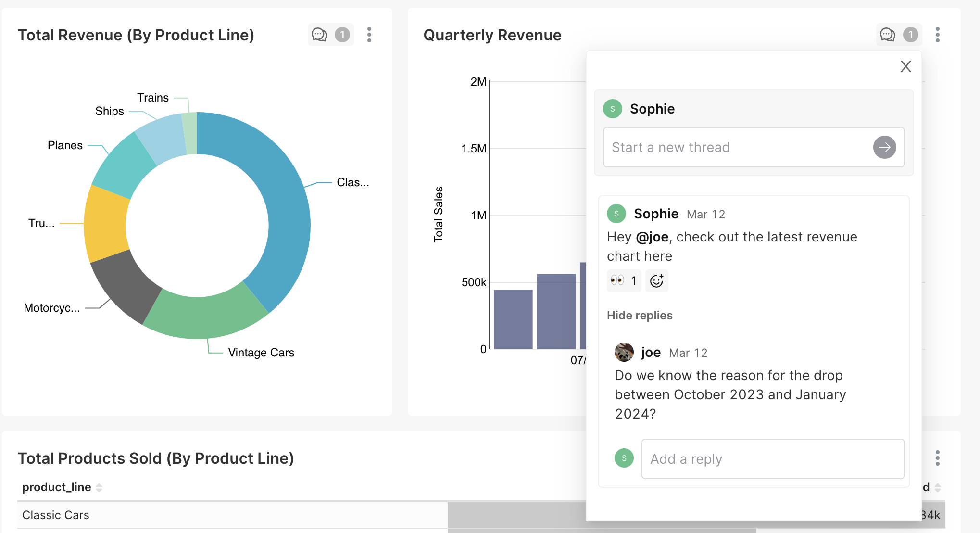Click Sophie's avatar in new thread box
This screenshot has width=980, height=533.
click(x=613, y=109)
